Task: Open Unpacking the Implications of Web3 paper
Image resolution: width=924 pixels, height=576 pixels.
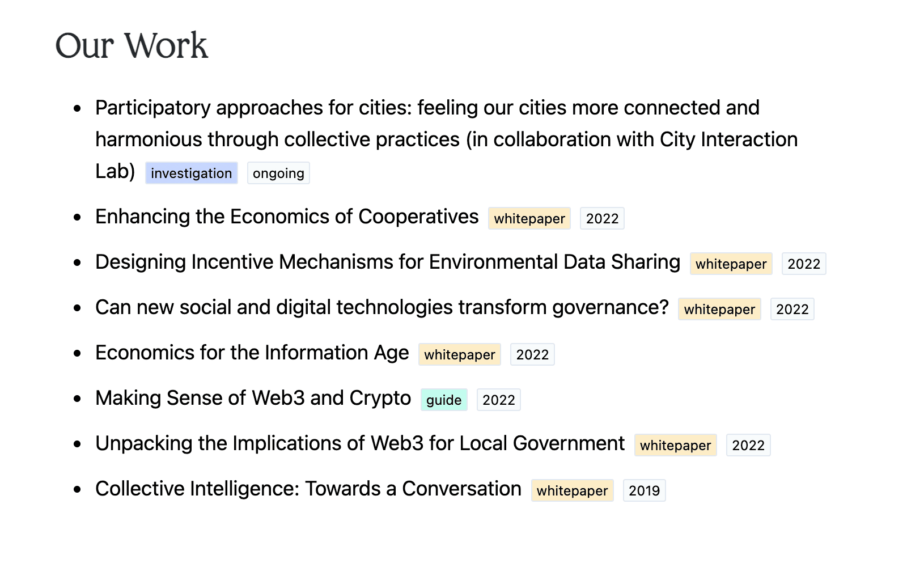Action: [x=359, y=444]
